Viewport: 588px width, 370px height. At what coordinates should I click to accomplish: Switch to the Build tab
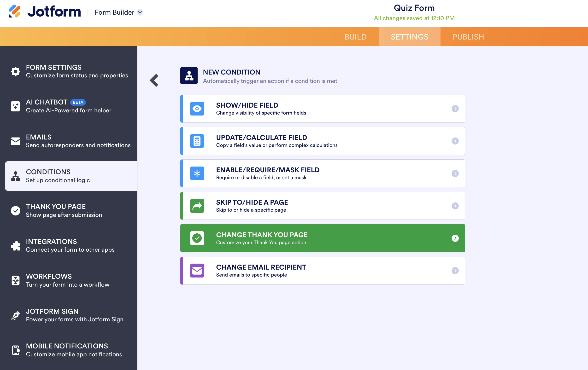coord(356,37)
